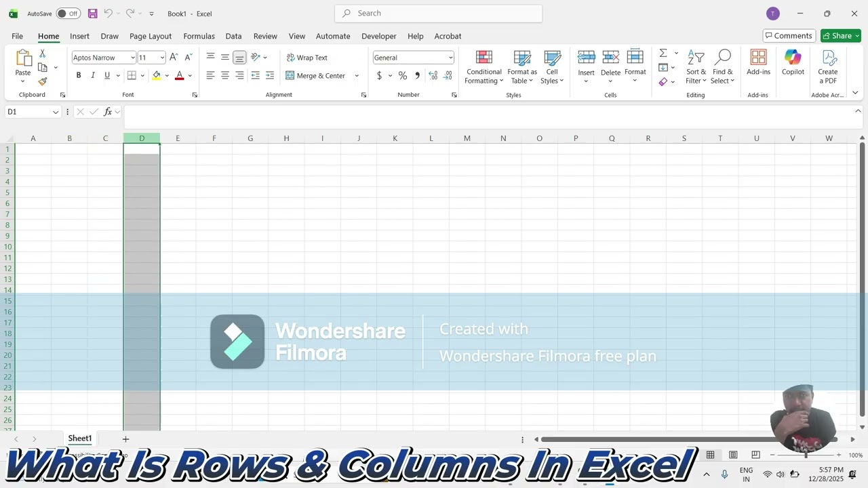868x488 pixels.
Task: Increase indent in Alignment group
Action: coord(270,75)
